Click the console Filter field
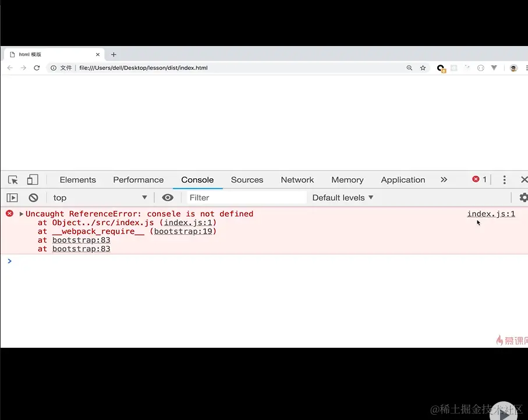The image size is (528, 420). pos(246,197)
